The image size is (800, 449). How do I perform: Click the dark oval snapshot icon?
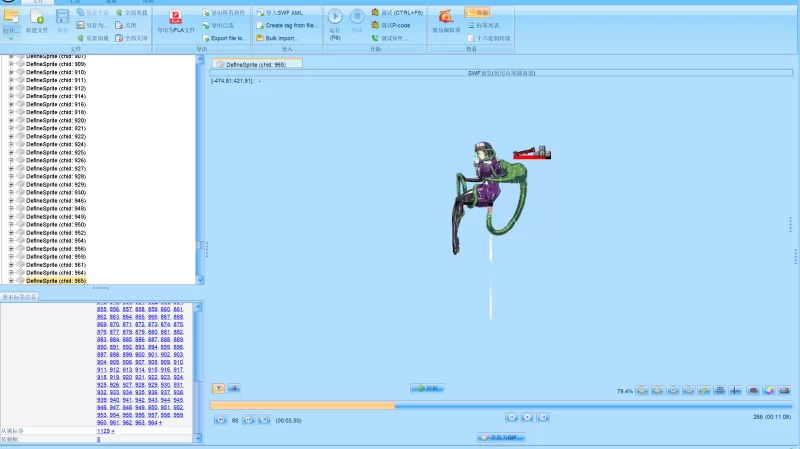(754, 391)
